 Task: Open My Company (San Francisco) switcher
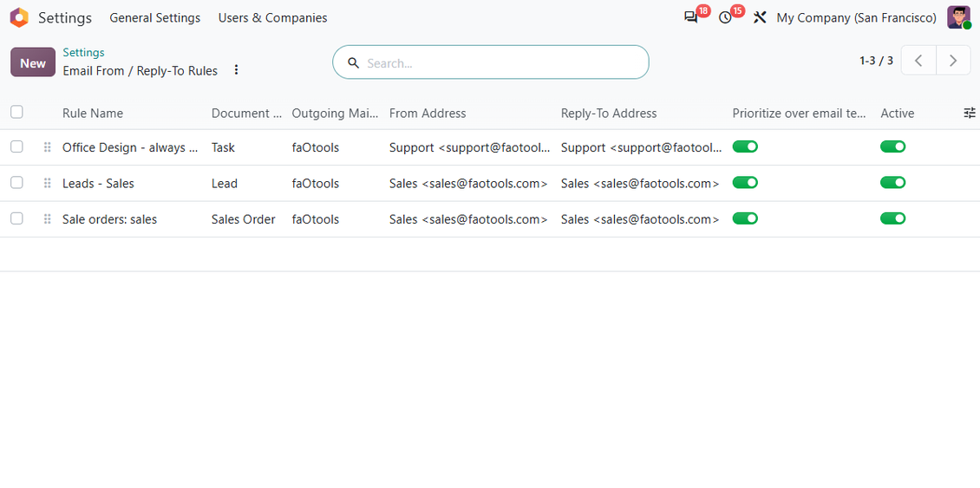[x=856, y=17]
